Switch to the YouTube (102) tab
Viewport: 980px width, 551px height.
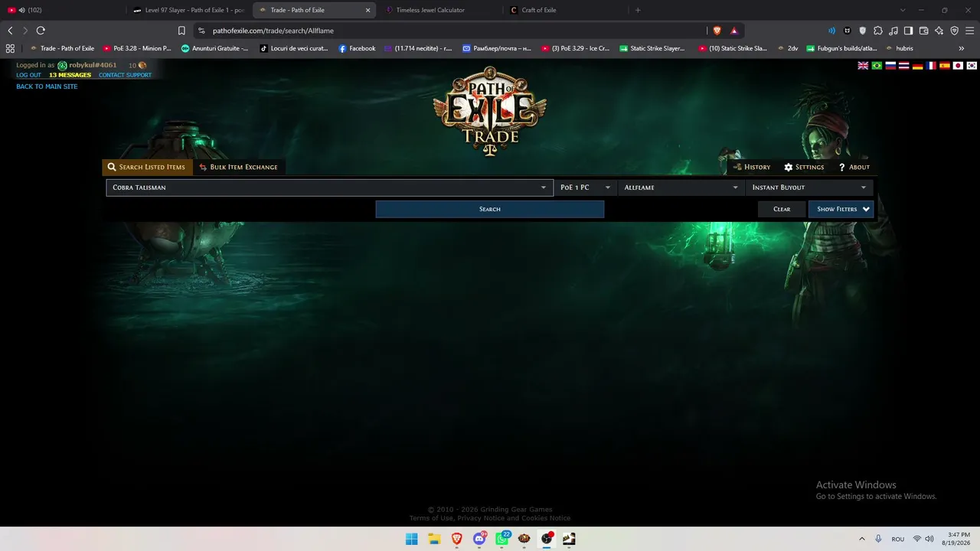click(63, 10)
